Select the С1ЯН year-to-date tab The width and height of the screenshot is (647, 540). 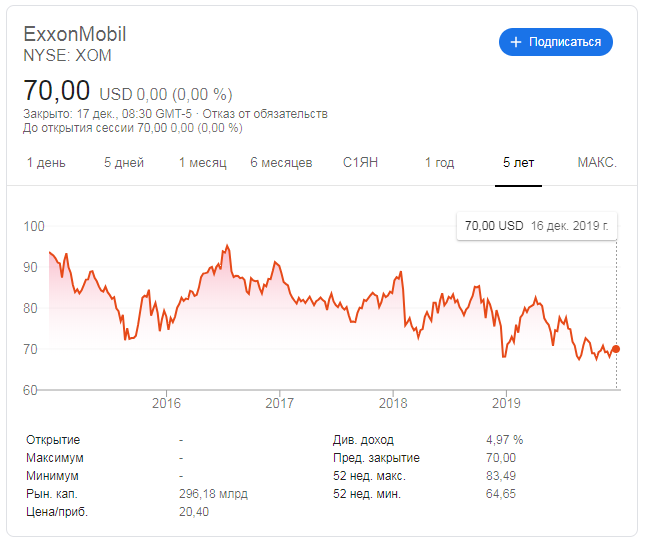point(360,163)
